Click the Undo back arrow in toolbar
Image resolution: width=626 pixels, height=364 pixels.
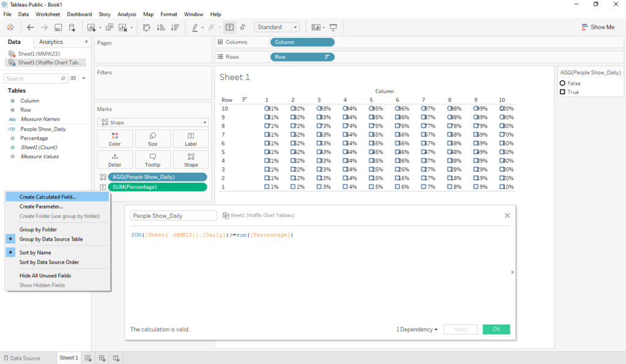point(31,27)
